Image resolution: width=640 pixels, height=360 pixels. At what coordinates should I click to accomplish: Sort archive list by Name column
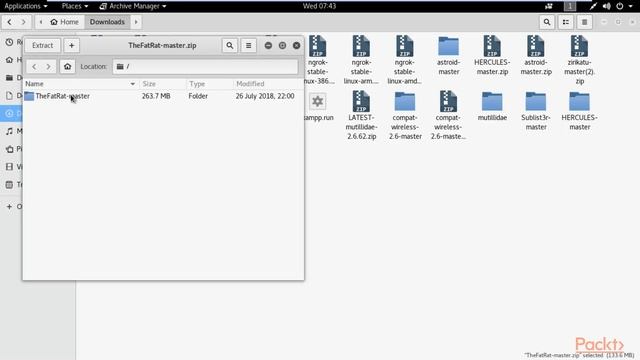pyautogui.click(x=80, y=84)
